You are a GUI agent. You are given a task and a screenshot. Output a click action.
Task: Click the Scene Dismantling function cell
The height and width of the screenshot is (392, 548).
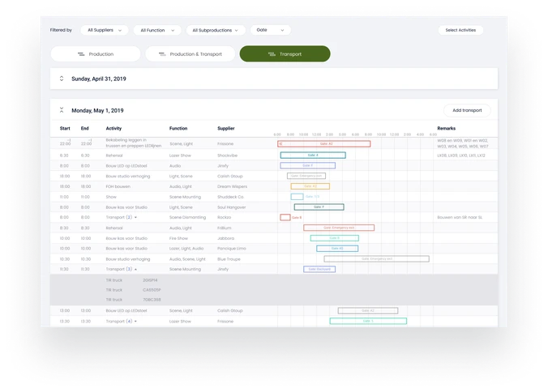pos(188,218)
